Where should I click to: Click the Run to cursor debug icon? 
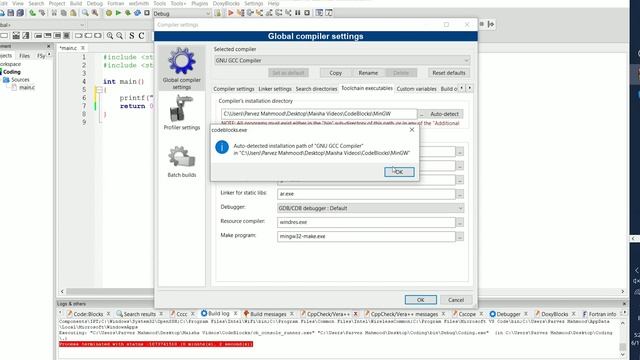[240, 13]
